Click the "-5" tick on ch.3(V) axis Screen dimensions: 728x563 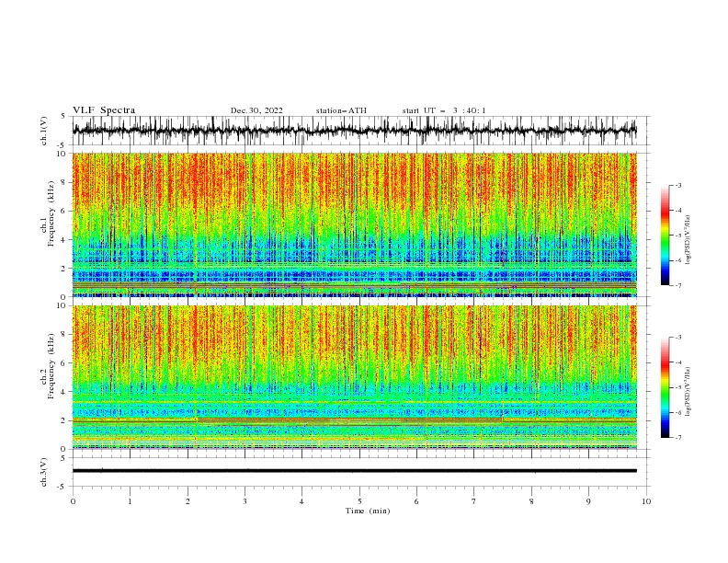click(x=63, y=487)
